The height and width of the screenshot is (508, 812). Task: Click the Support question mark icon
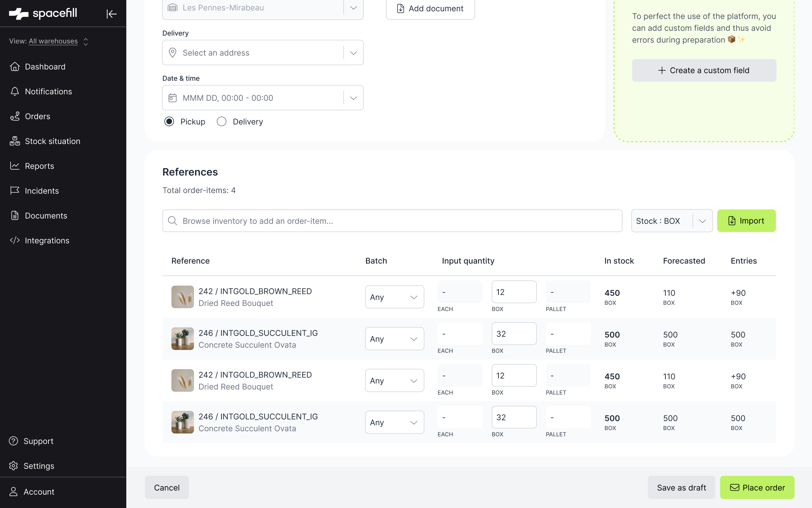pos(14,441)
